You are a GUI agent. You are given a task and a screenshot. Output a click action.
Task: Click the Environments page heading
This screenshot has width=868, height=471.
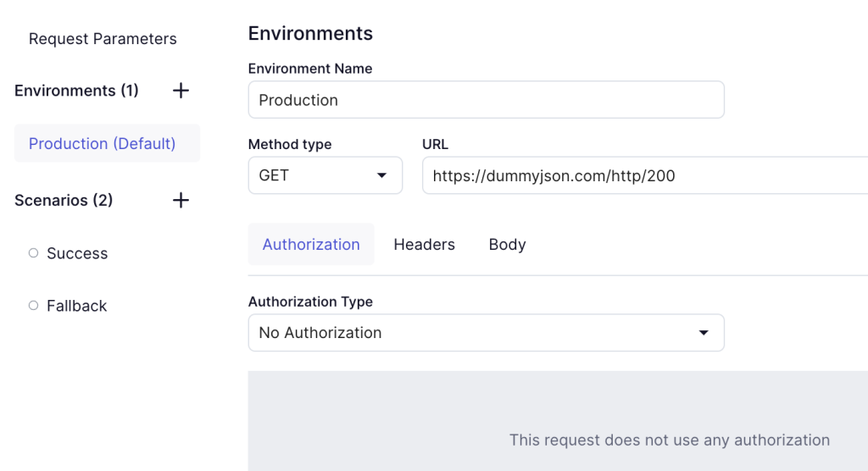[x=310, y=33]
